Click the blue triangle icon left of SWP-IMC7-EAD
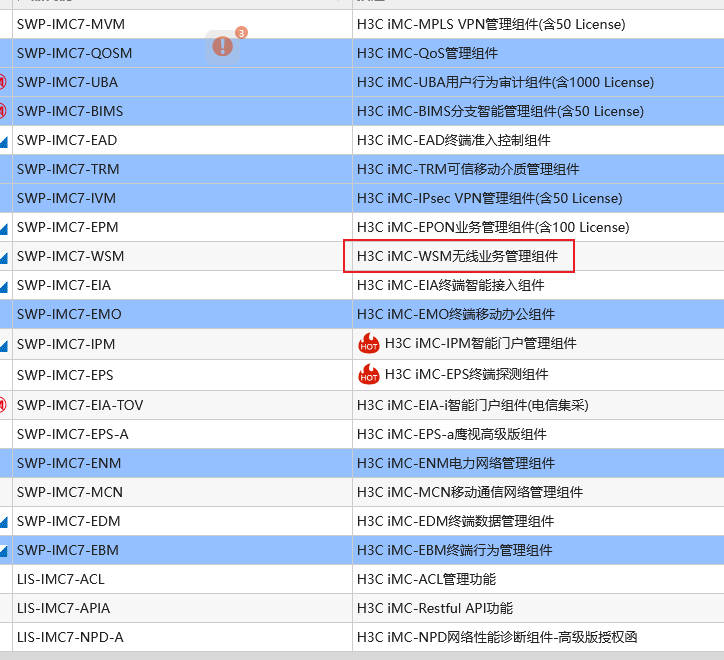 tap(4, 142)
